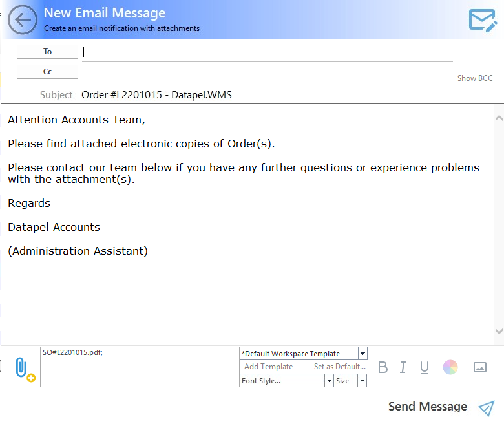Toggle underline formatting
This screenshot has width=504, height=428.
click(425, 367)
